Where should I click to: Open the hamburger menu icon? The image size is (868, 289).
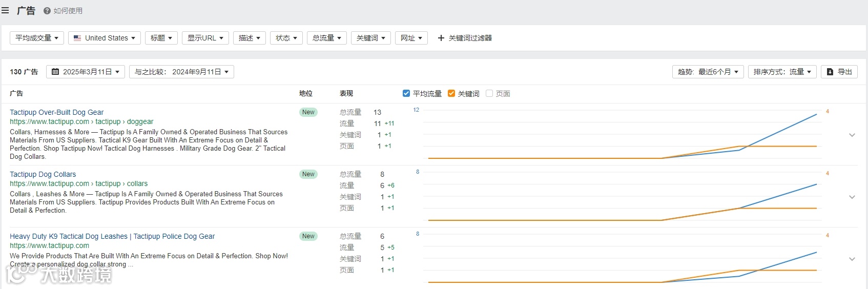pyautogui.click(x=5, y=10)
